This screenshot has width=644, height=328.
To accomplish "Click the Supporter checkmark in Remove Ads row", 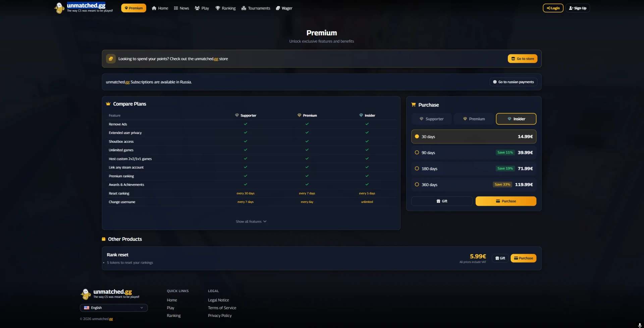I will click(x=246, y=124).
